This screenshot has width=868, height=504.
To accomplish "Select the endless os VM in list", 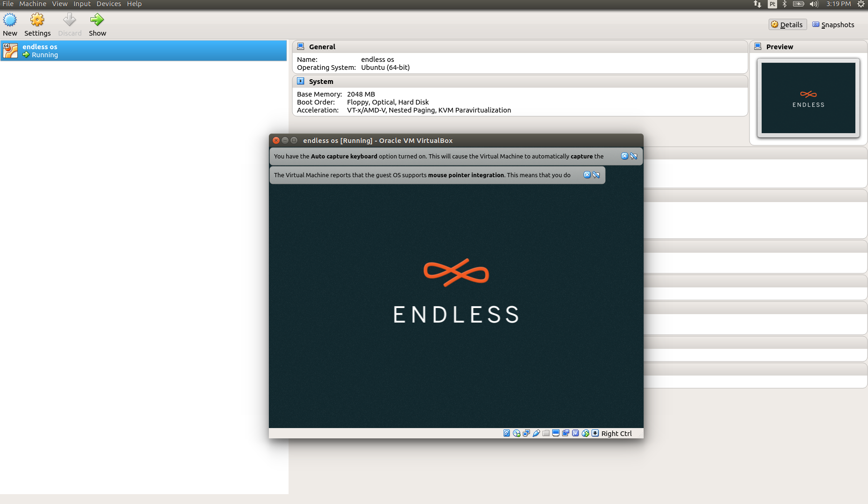I will coord(143,51).
